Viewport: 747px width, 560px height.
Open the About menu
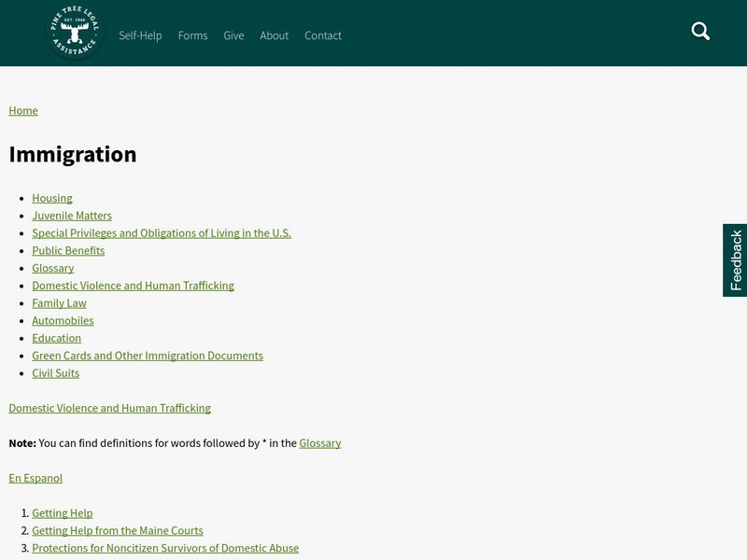(x=274, y=35)
